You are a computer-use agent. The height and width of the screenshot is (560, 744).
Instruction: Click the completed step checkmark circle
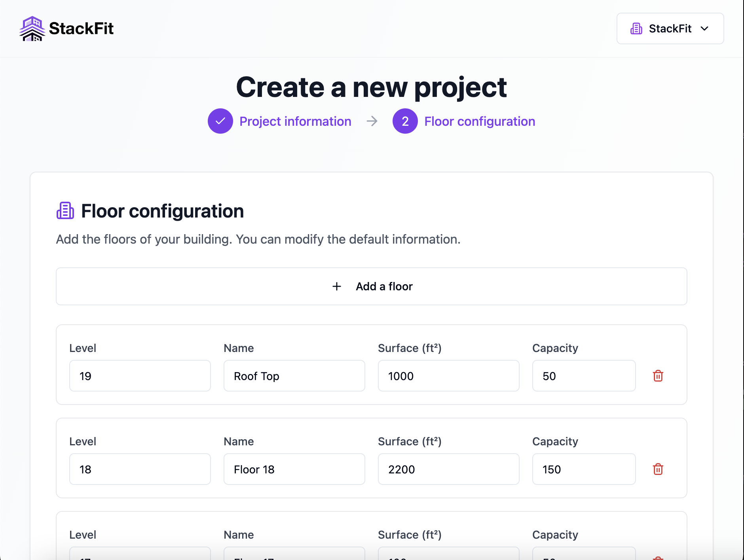coord(220,121)
